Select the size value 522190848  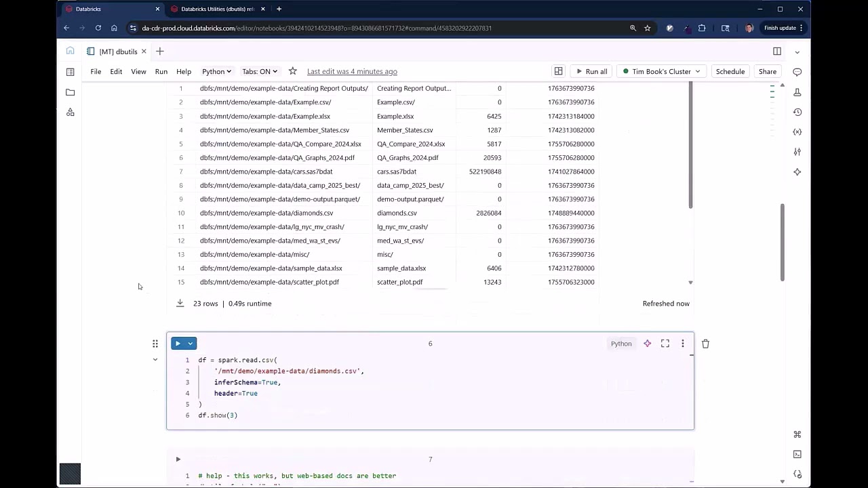pos(485,171)
